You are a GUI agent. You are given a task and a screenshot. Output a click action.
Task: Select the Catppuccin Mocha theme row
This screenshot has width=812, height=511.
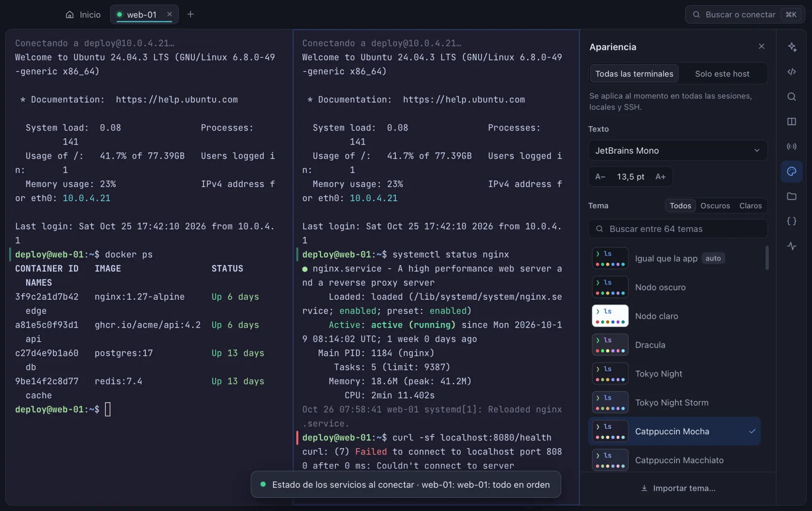675,431
